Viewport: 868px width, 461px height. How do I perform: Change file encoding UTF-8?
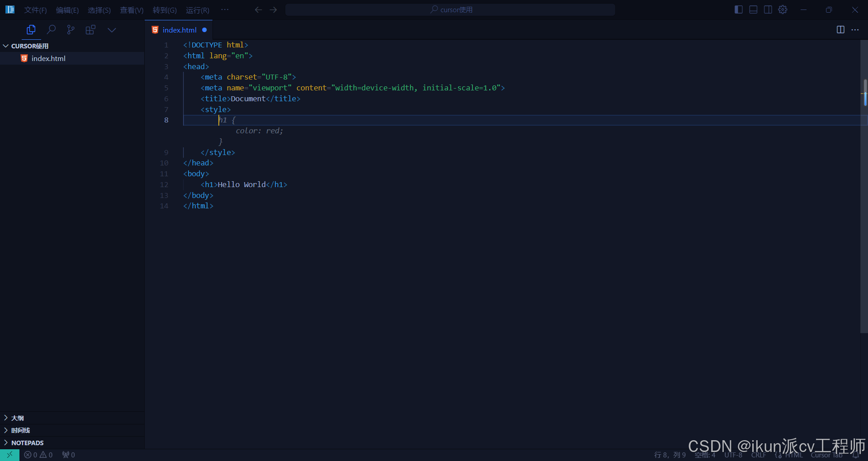pyautogui.click(x=733, y=455)
